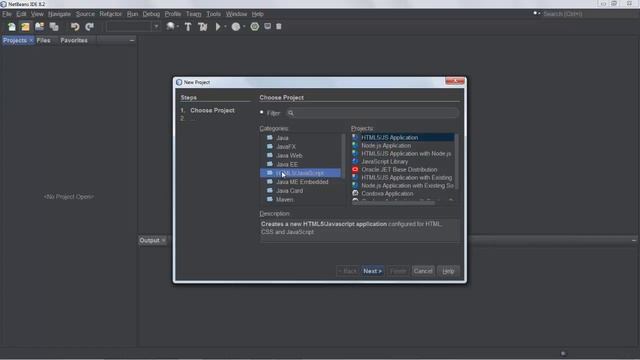640x360 pixels.
Task: Click the status bar notification icon
Action: pyautogui.click(x=563, y=353)
